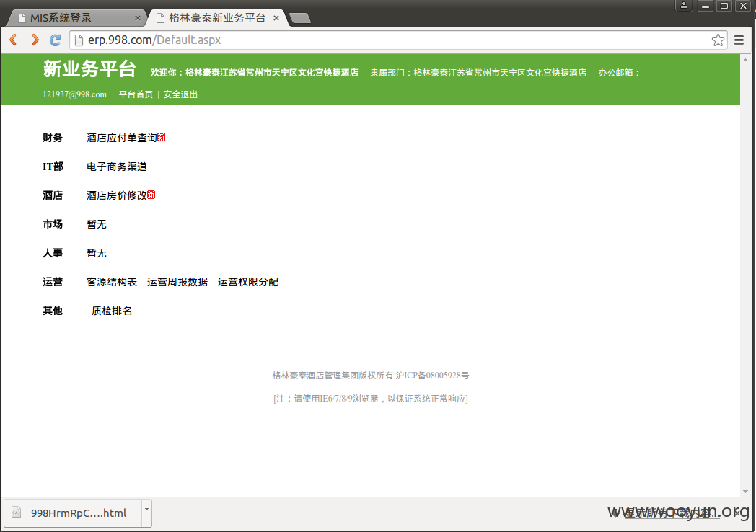Image resolution: width=756 pixels, height=532 pixels.
Task: Click the page icon in the address bar
Action: coord(79,40)
